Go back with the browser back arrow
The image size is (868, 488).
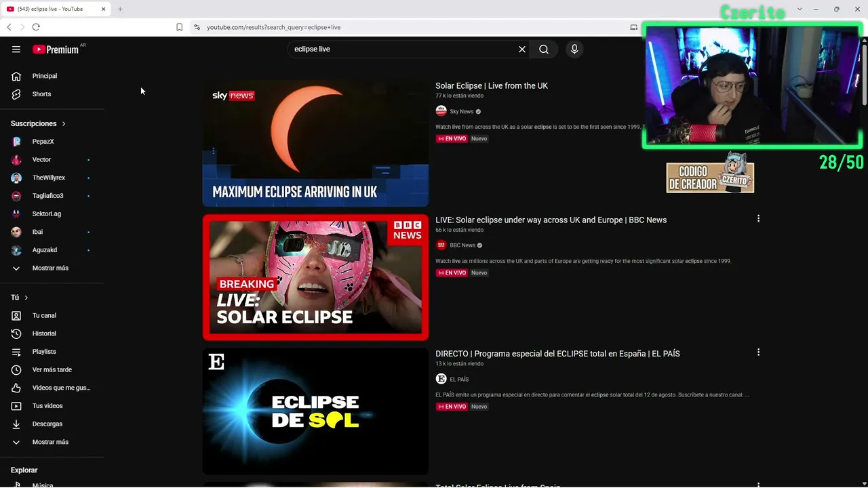tap(9, 27)
